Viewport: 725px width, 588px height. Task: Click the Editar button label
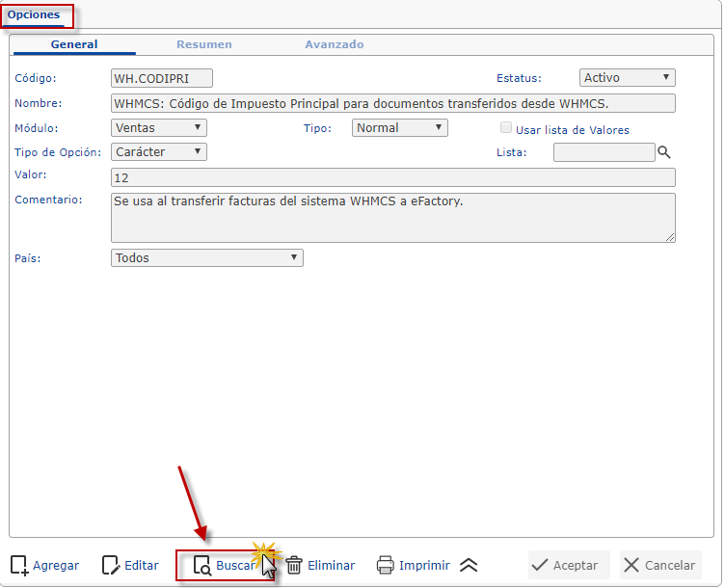click(142, 566)
